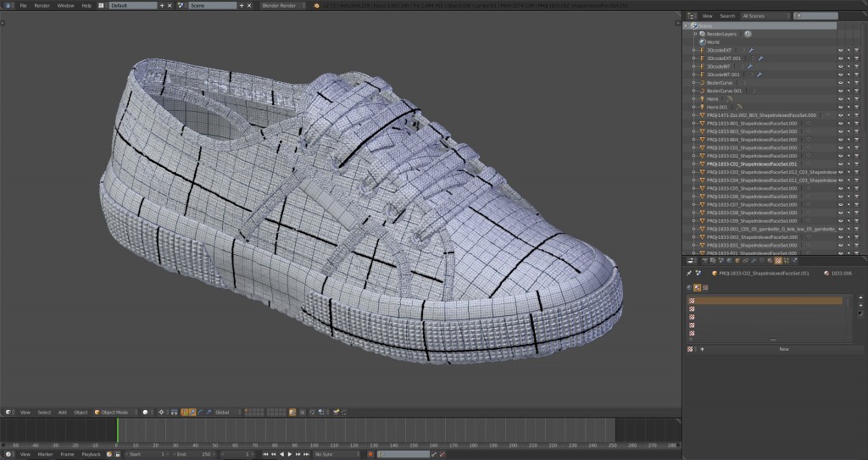Click the pivot point selector icon
This screenshot has width=868, height=460.
pos(161,413)
